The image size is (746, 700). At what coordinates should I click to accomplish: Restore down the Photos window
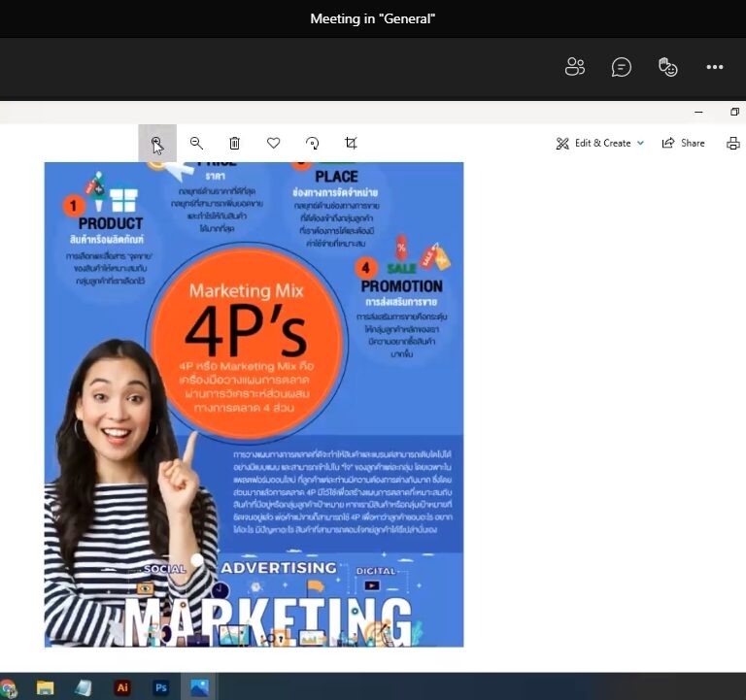point(734,112)
